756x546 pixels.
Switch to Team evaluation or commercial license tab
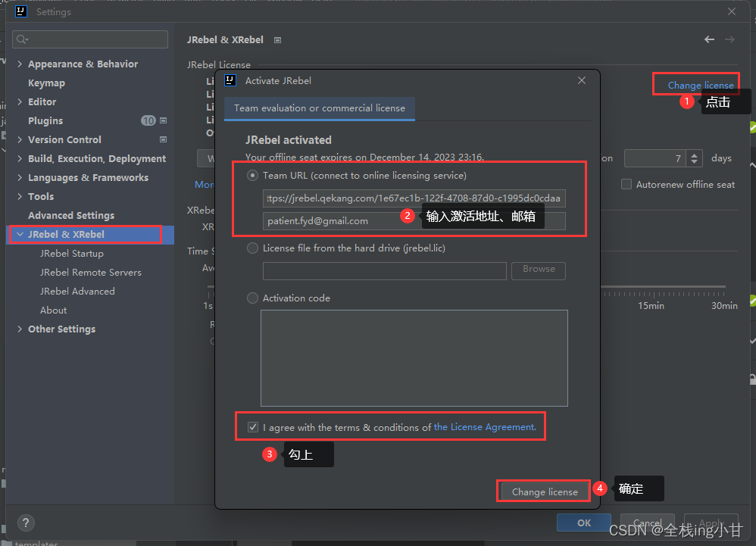click(319, 108)
